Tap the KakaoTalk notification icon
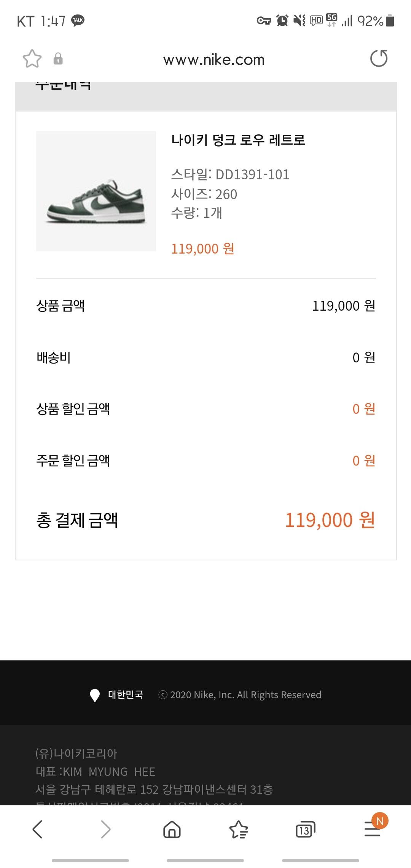411x868 pixels. (78, 21)
